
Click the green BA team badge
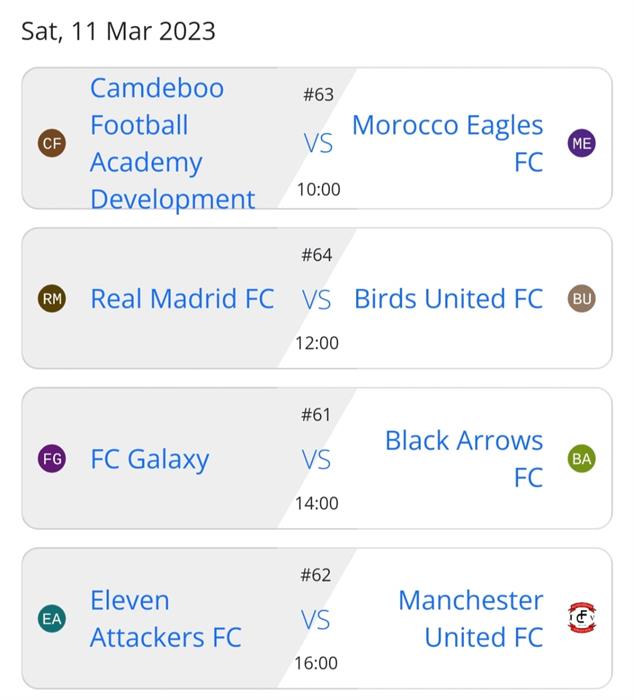click(x=582, y=458)
